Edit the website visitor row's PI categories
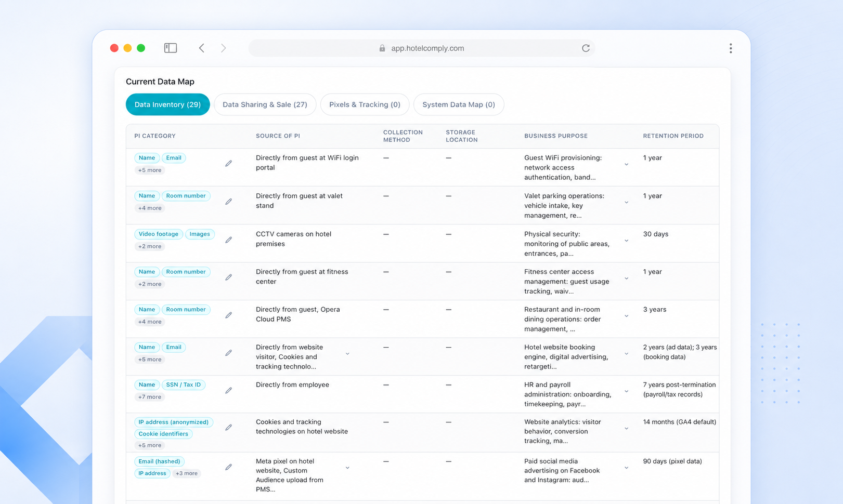Screen dimensions: 843x504 (x=228, y=353)
